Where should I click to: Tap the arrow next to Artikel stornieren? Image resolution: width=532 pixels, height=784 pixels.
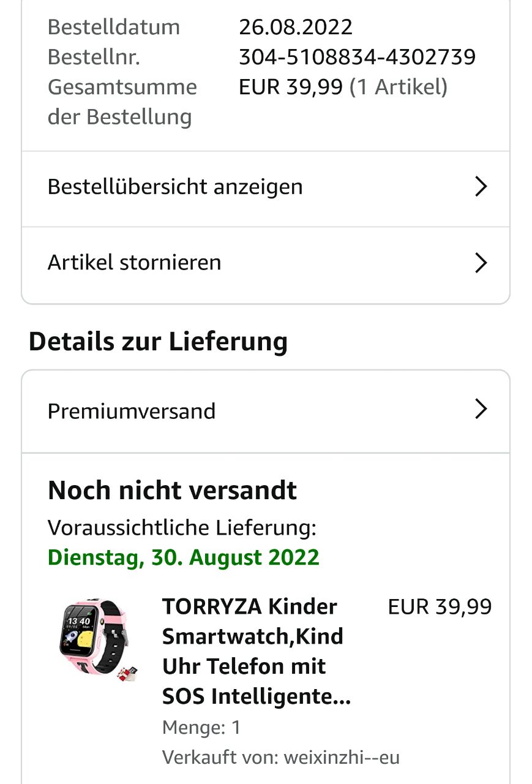pos(481,263)
